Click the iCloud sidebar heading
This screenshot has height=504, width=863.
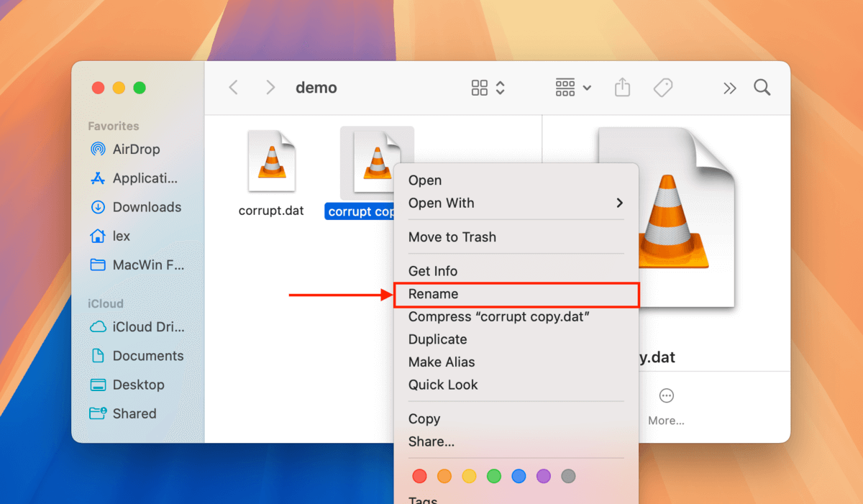[106, 303]
